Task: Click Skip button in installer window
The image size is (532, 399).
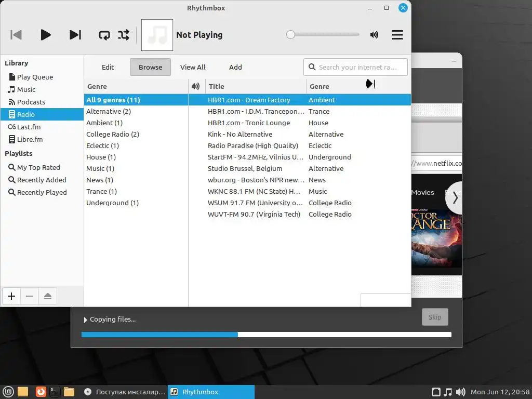Action: coord(435,317)
